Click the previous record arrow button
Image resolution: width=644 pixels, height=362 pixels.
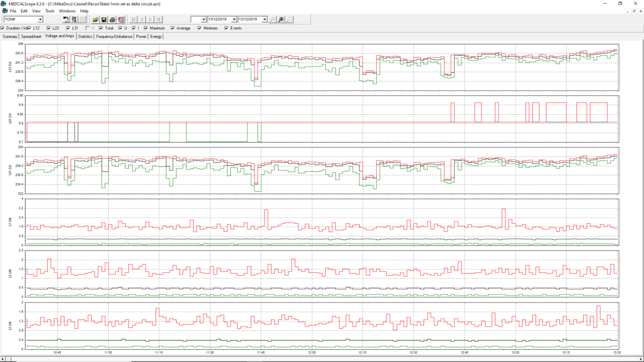[x=142, y=19]
